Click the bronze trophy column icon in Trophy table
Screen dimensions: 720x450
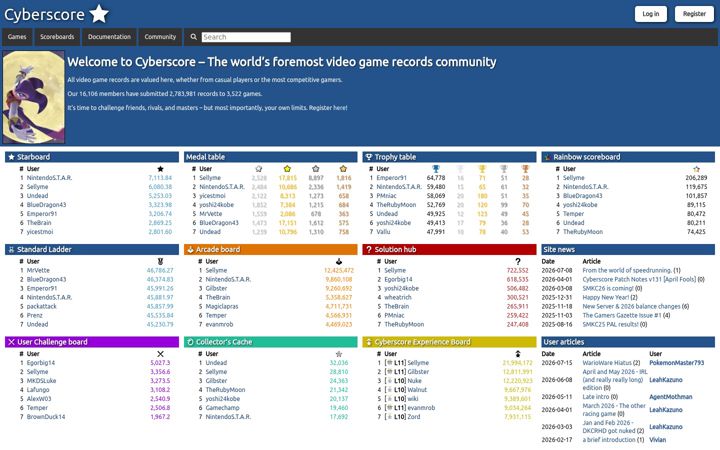(525, 169)
